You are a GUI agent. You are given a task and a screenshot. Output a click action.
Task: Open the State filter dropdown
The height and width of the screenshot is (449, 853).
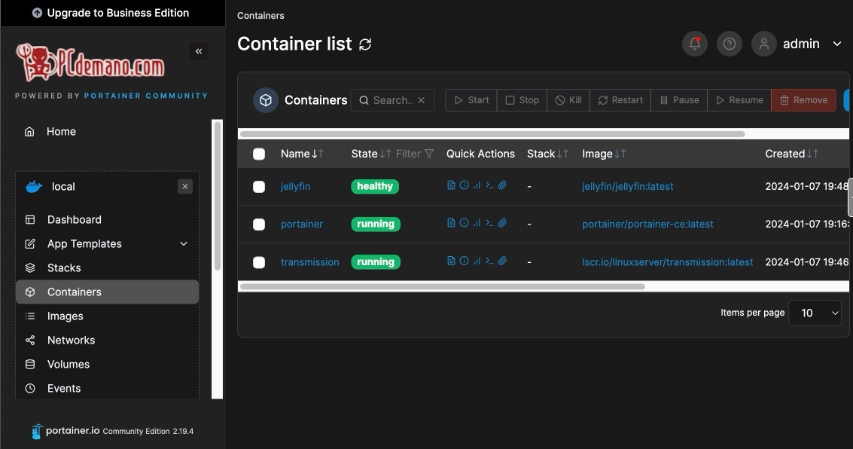click(x=415, y=154)
